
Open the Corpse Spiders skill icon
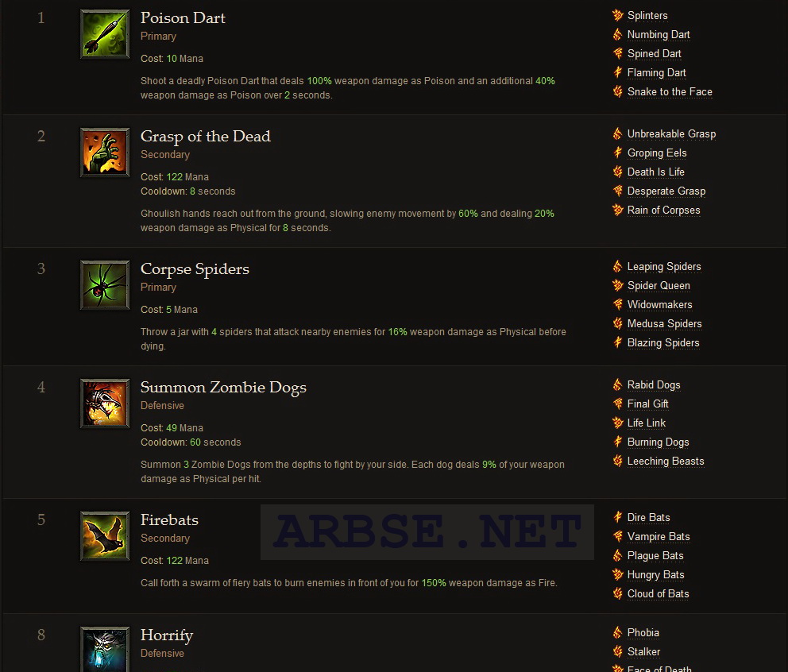click(x=105, y=285)
